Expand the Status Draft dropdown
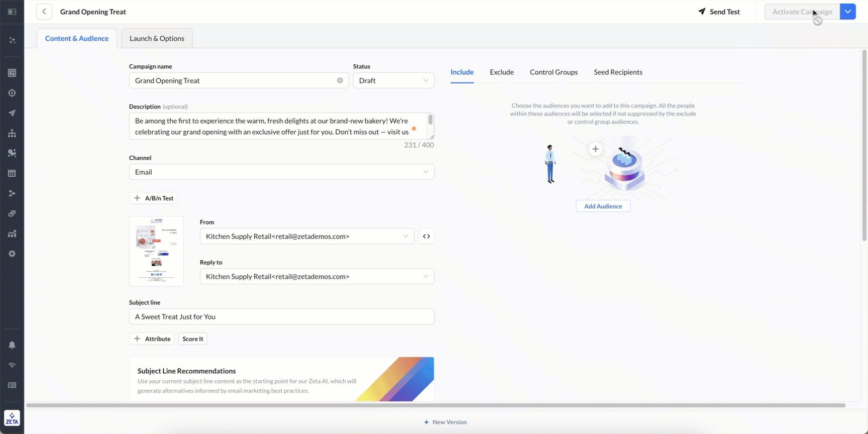Viewport: 868px width, 434px height. (393, 80)
